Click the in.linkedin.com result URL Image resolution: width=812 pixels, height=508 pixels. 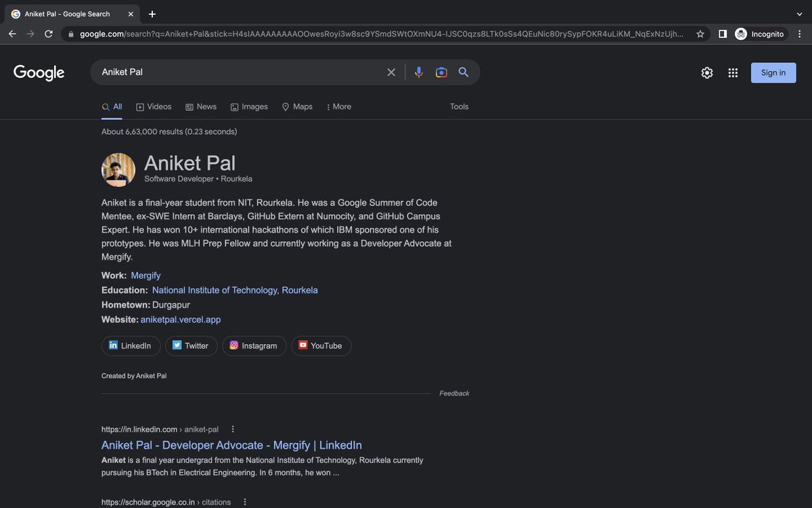coord(160,429)
